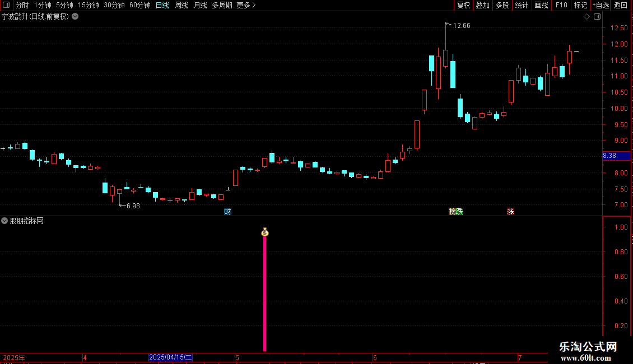Expand the 股朋指标网 indicator dropdown

coord(4,221)
